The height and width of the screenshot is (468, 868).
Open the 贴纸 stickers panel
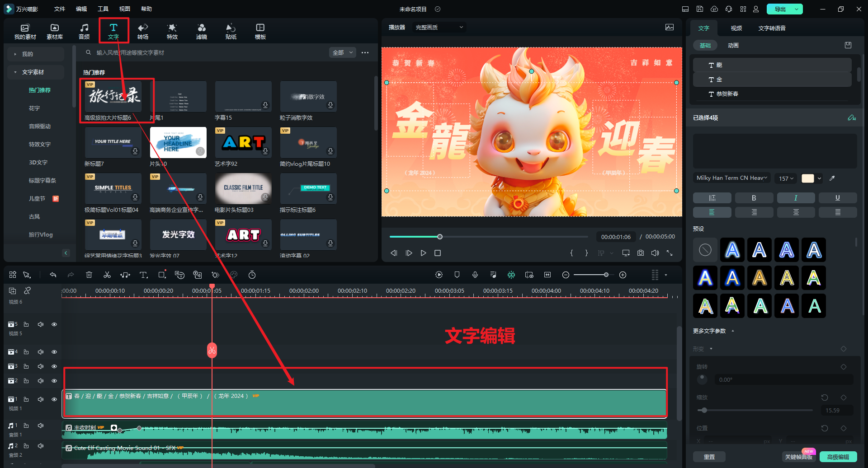231,31
